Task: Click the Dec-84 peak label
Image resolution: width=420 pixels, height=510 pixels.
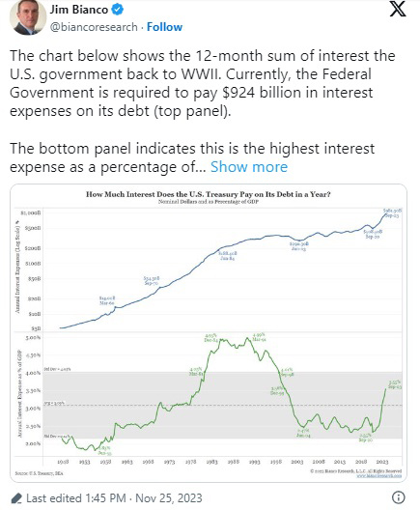Action: pos(210,338)
